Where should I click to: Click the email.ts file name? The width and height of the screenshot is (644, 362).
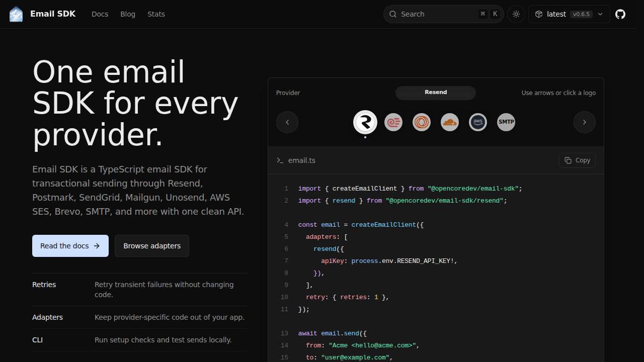[x=302, y=160]
